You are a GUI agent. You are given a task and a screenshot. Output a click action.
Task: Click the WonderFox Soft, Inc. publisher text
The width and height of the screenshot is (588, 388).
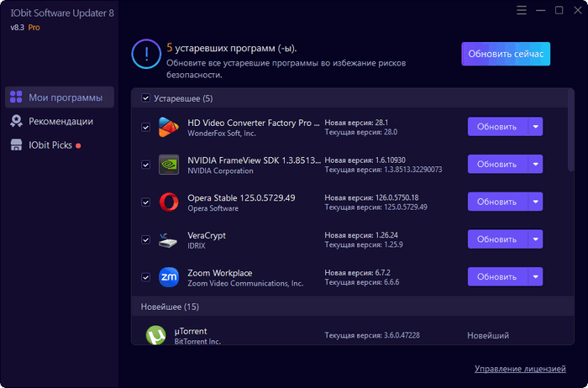(221, 134)
